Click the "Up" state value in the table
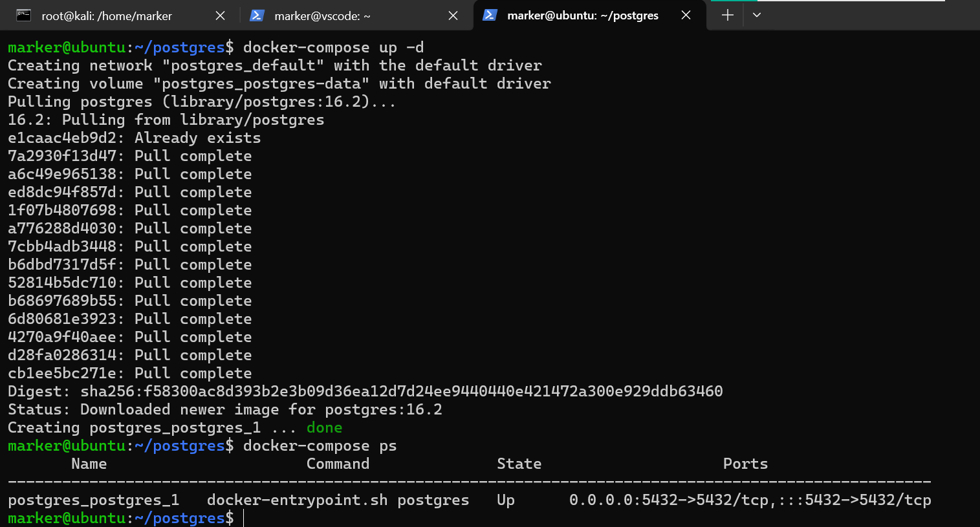The image size is (980, 527). [x=506, y=500]
